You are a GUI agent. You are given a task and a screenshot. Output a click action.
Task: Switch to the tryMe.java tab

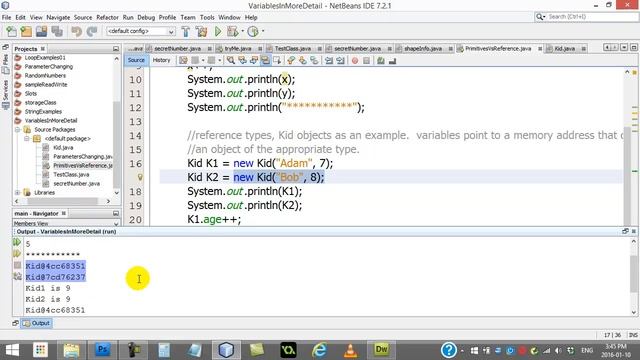point(238,49)
